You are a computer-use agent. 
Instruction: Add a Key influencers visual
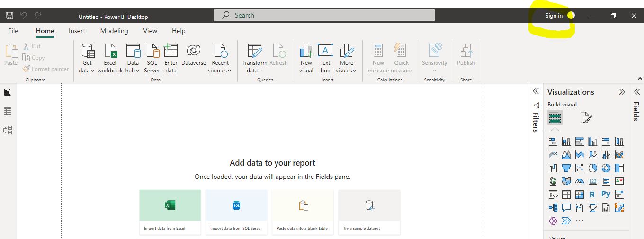619,194
